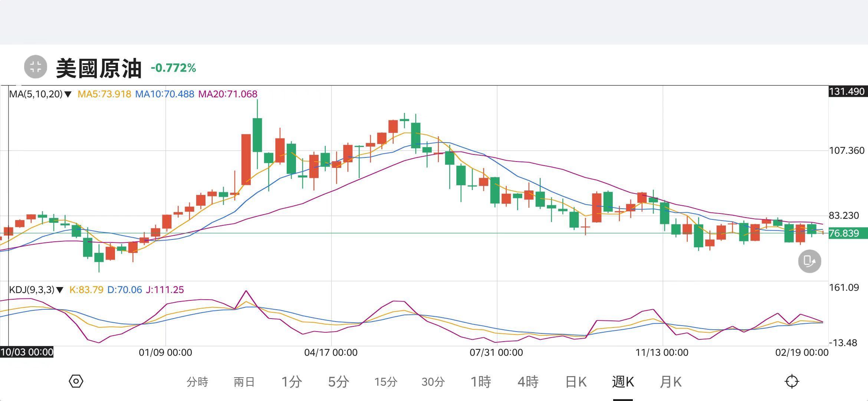Choose the 1分 interval
This screenshot has height=401, width=868.
coord(292,382)
